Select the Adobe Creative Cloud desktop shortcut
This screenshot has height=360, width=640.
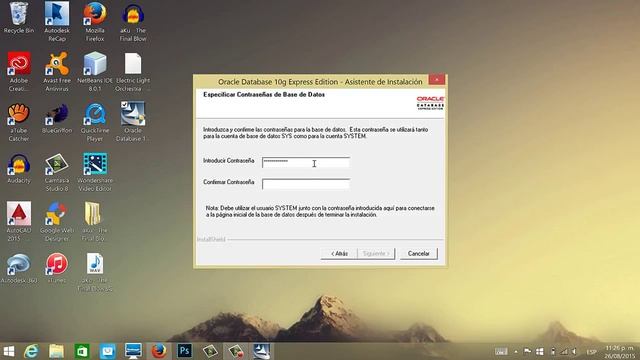pyautogui.click(x=18, y=71)
